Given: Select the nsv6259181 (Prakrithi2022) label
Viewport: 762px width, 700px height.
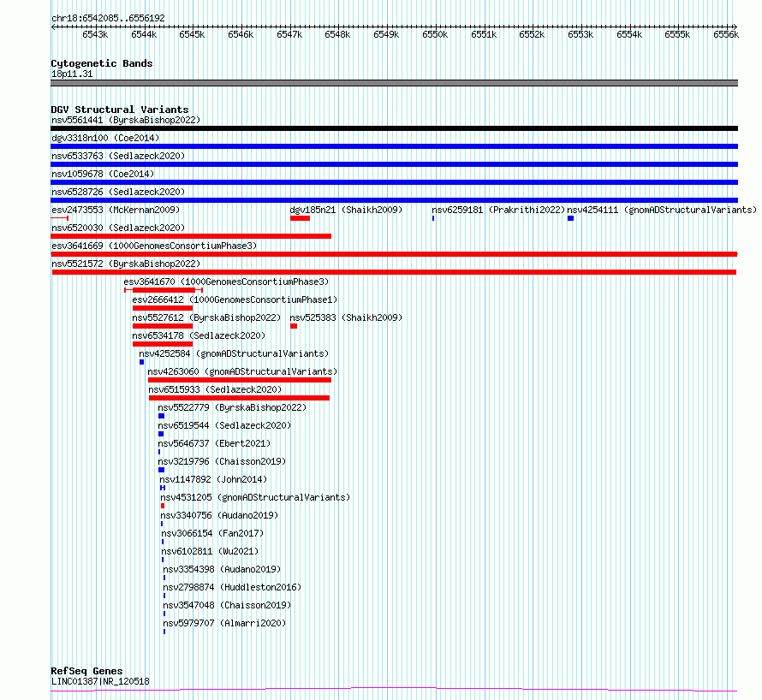Looking at the screenshot, I should 498,210.
